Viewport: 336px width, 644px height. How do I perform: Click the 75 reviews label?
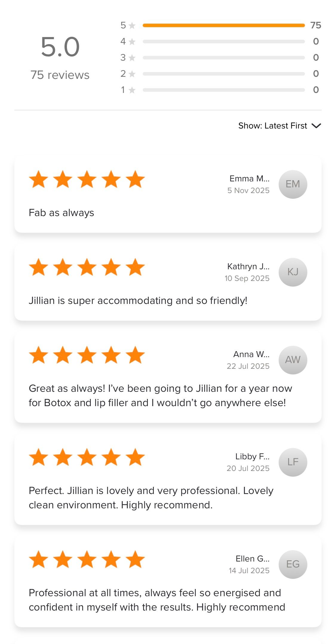pos(60,75)
